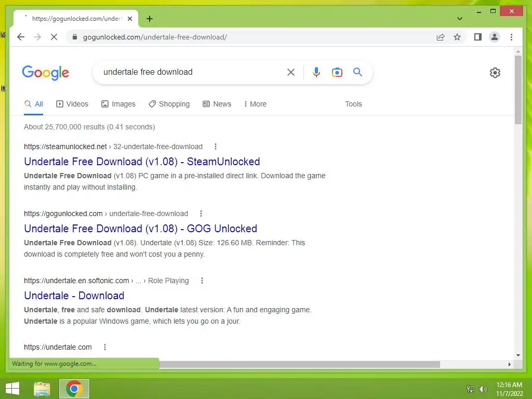The image size is (532, 399).
Task: Switch to the Images tab
Action: [118, 104]
